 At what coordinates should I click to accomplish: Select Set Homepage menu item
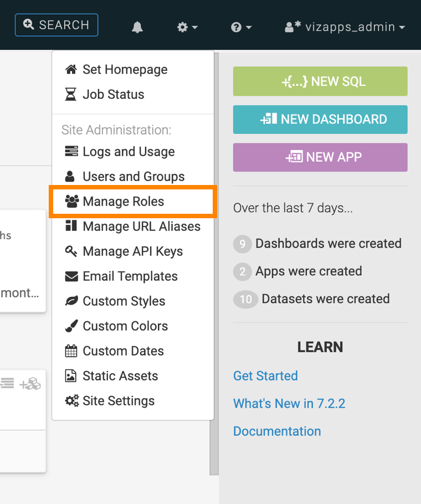click(x=125, y=70)
